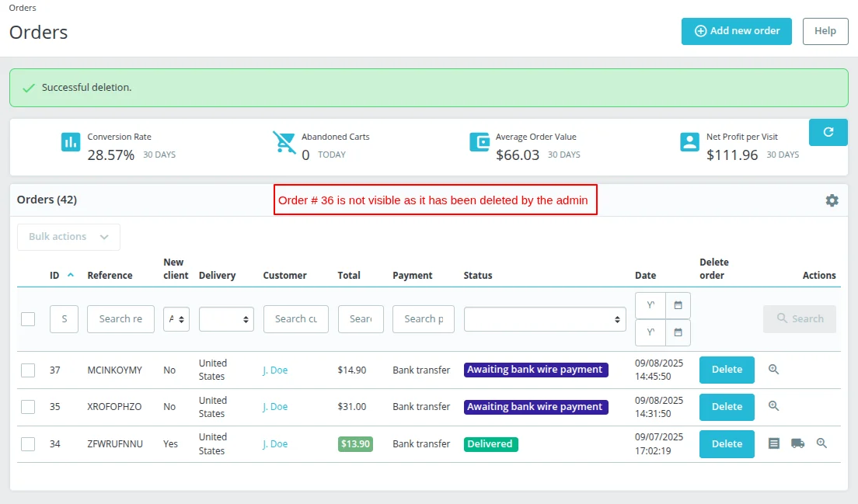Click the orders table settings gear icon
Screen dimensions: 858x504
coord(832,200)
